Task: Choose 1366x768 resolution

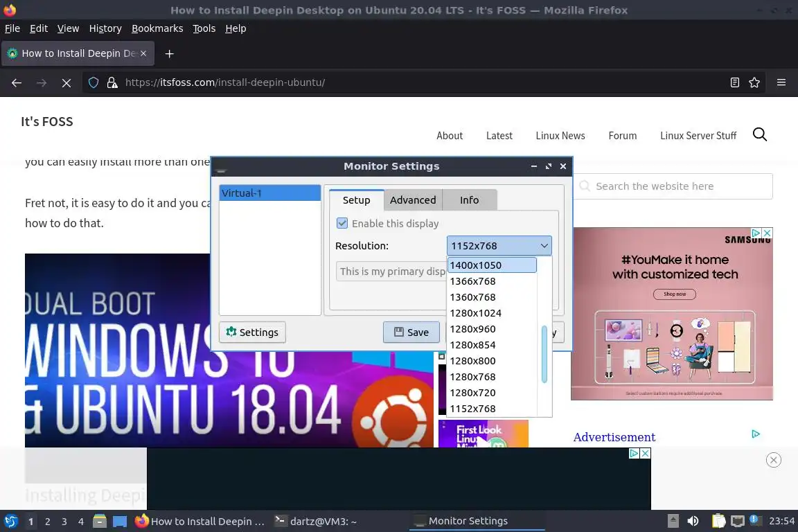Action: point(492,281)
